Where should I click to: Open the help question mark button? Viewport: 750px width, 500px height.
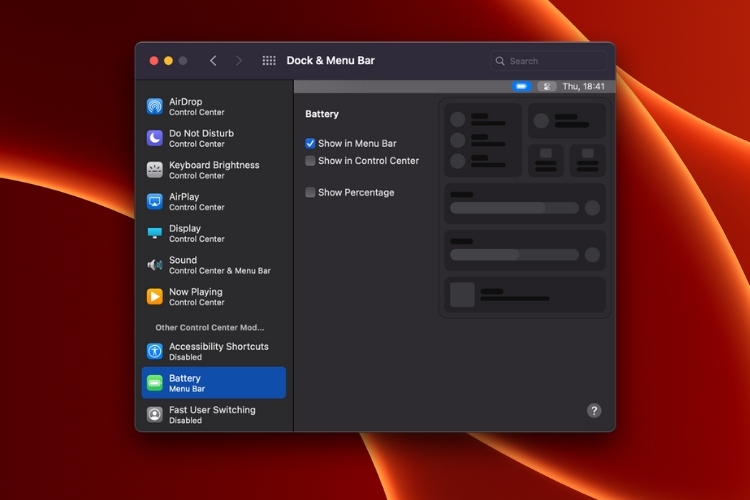pyautogui.click(x=594, y=411)
